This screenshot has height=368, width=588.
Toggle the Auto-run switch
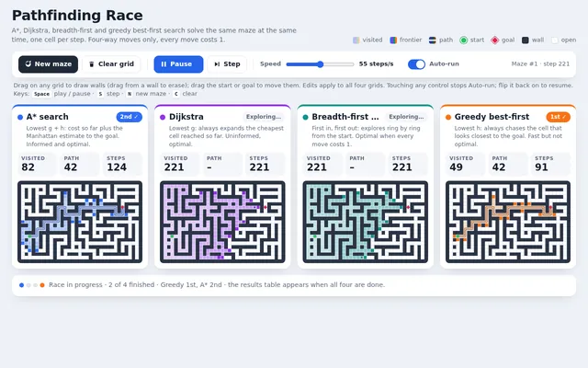coord(416,64)
